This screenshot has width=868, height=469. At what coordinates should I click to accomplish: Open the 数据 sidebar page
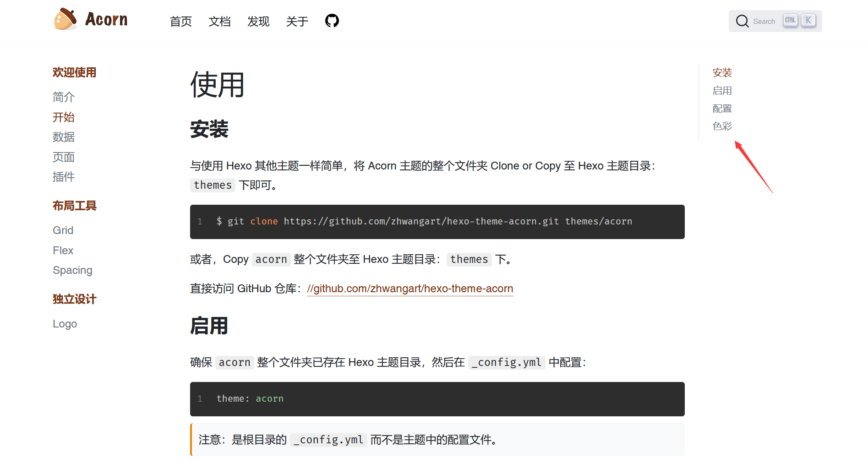[x=64, y=137]
